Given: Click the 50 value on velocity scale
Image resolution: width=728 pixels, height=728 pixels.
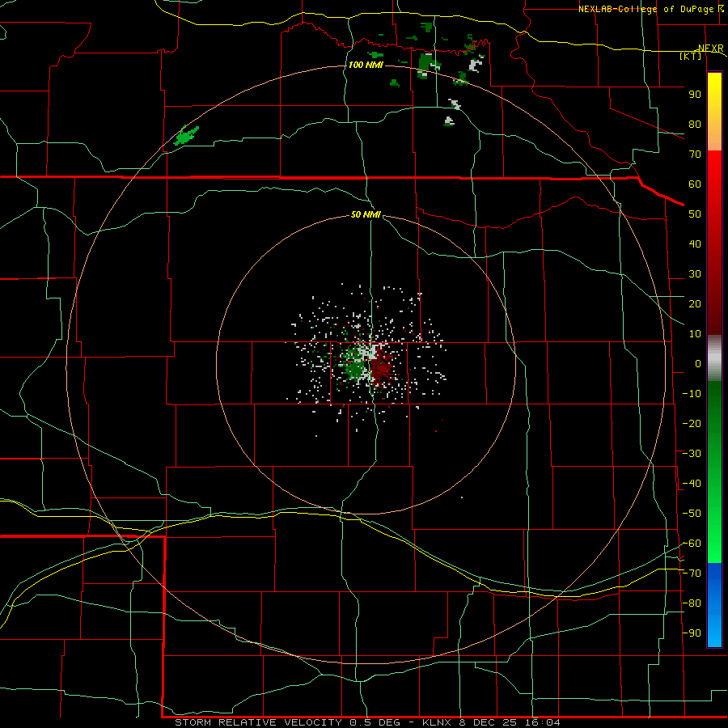Looking at the screenshot, I should 695,214.
